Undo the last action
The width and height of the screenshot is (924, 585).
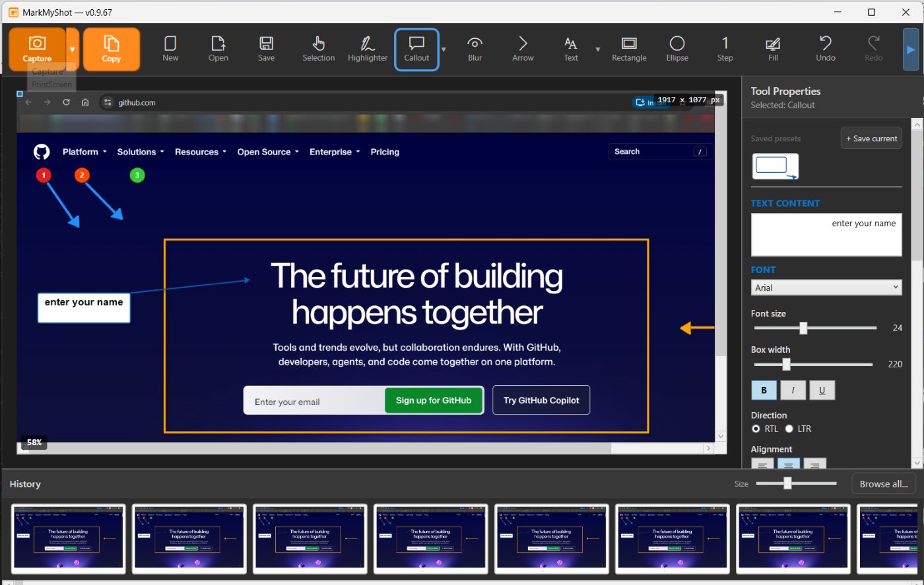click(x=826, y=49)
